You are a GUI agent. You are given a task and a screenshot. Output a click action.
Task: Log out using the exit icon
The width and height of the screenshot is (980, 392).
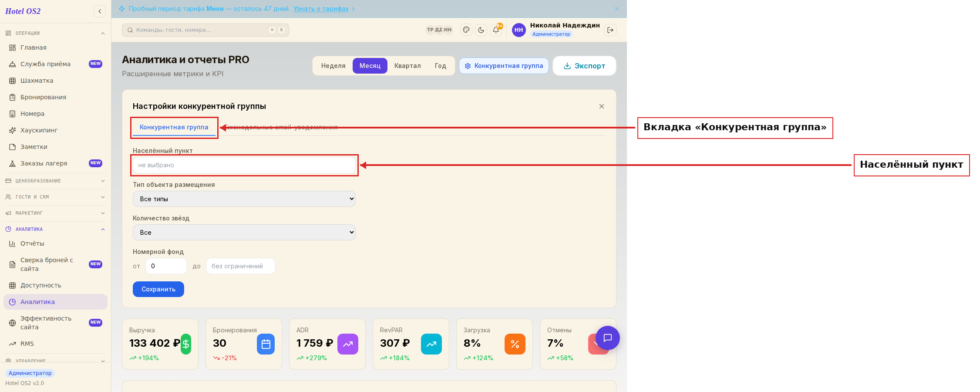tap(610, 30)
